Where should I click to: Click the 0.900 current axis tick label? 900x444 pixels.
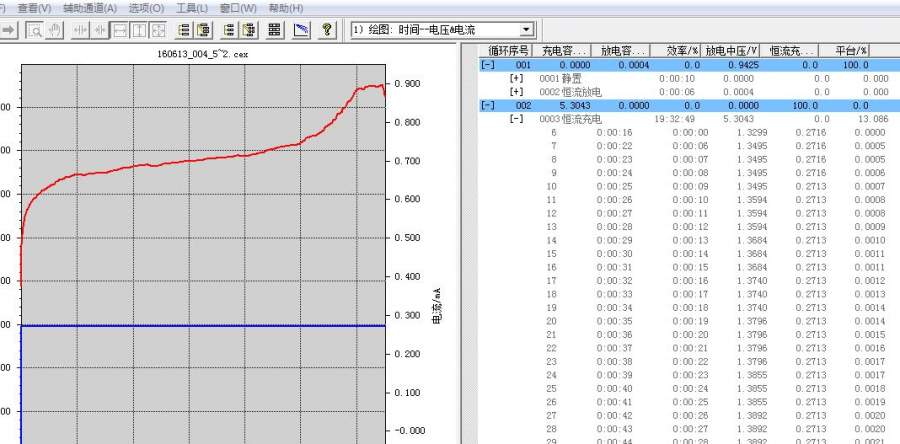click(407, 84)
